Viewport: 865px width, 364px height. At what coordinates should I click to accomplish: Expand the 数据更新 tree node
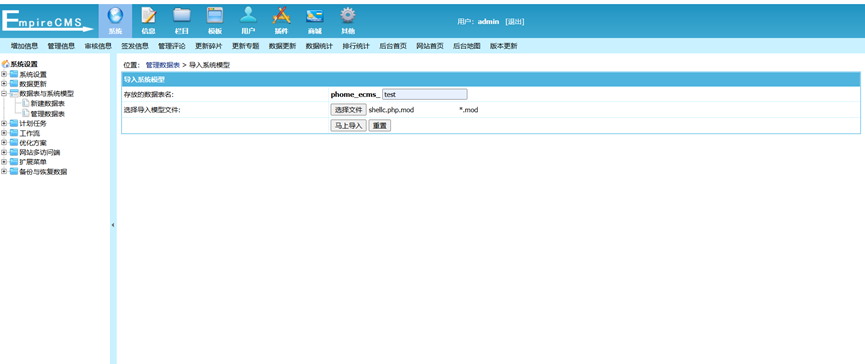point(4,84)
